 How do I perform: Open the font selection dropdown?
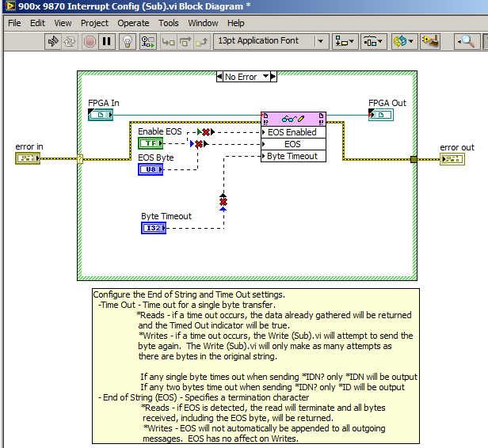click(x=271, y=41)
